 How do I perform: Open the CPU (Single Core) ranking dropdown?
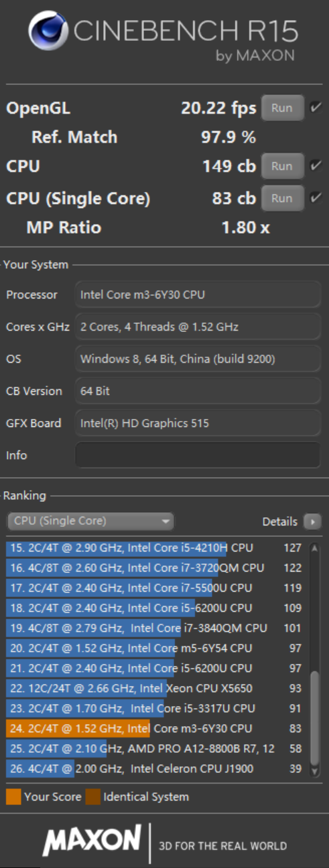click(90, 521)
